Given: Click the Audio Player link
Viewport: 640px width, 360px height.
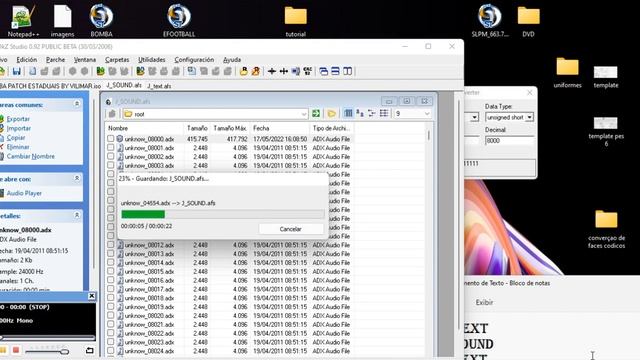Looking at the screenshot, I should click(x=24, y=193).
